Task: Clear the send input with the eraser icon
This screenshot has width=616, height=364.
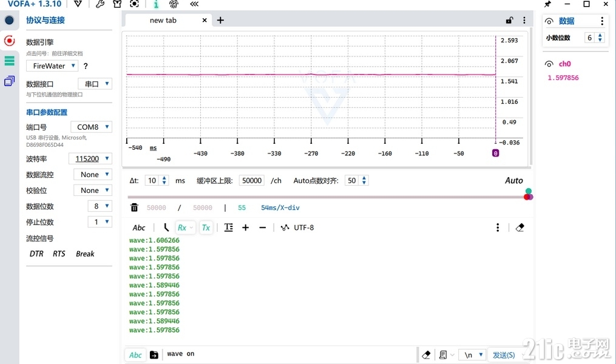Action: coord(426,355)
